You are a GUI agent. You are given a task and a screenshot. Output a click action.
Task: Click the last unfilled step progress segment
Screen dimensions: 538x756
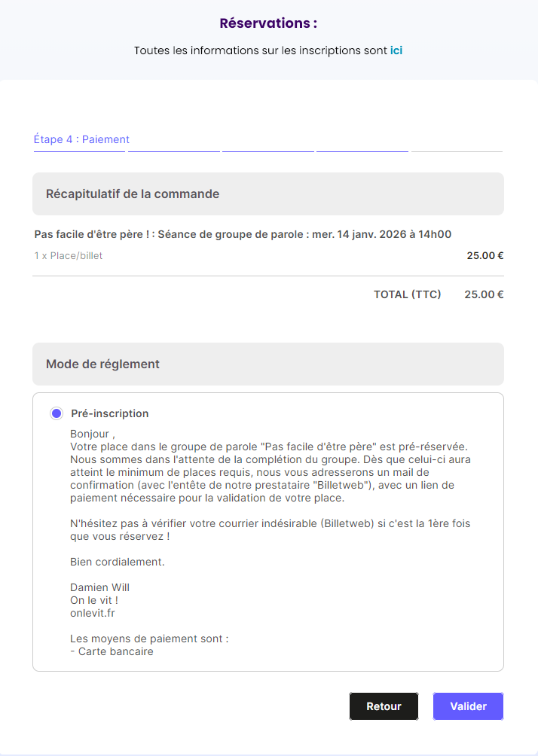pos(457,152)
